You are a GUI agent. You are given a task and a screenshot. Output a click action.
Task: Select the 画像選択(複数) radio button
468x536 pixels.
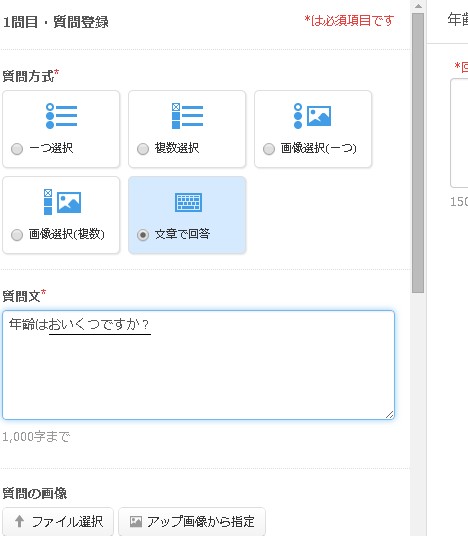[17, 235]
